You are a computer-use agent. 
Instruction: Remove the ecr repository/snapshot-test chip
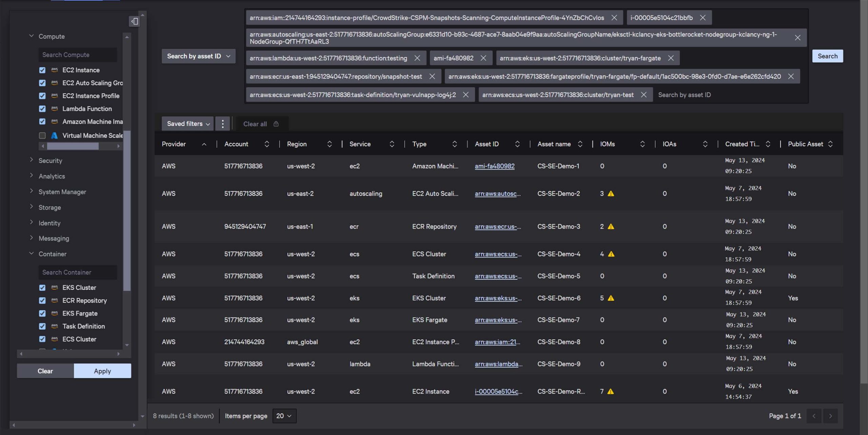[432, 76]
